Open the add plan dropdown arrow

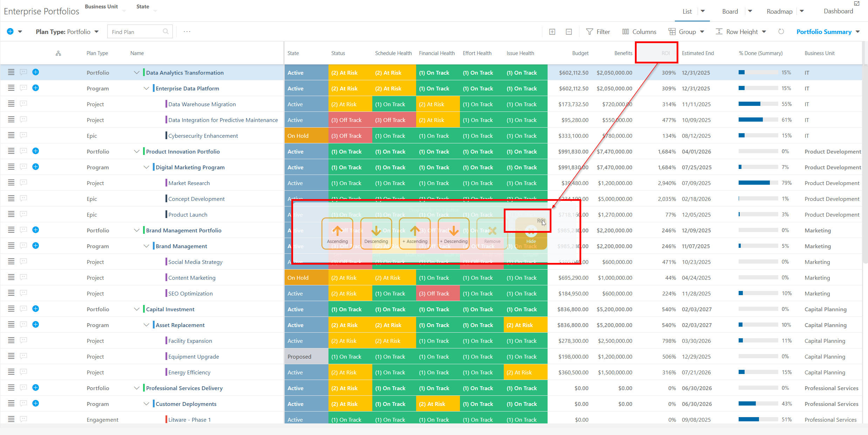[20, 32]
